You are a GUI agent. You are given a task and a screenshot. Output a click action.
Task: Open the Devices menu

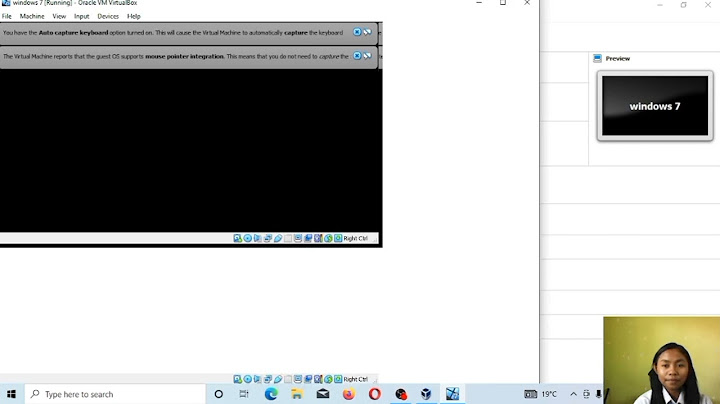tap(108, 16)
